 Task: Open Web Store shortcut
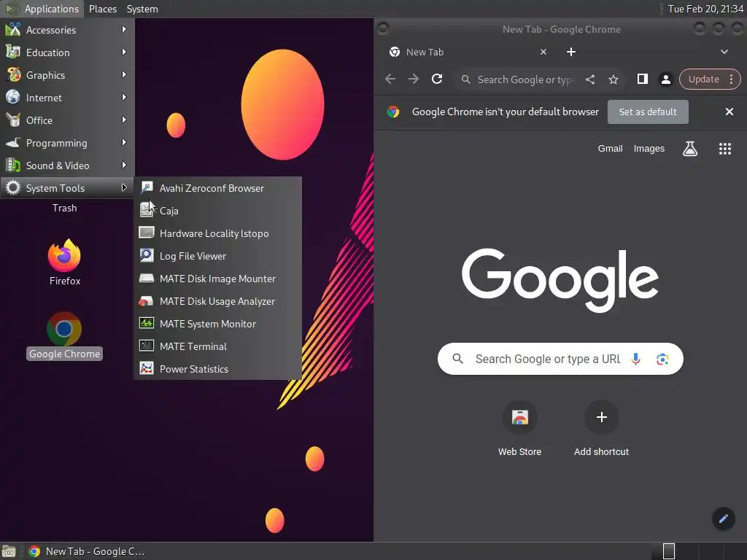tap(519, 429)
